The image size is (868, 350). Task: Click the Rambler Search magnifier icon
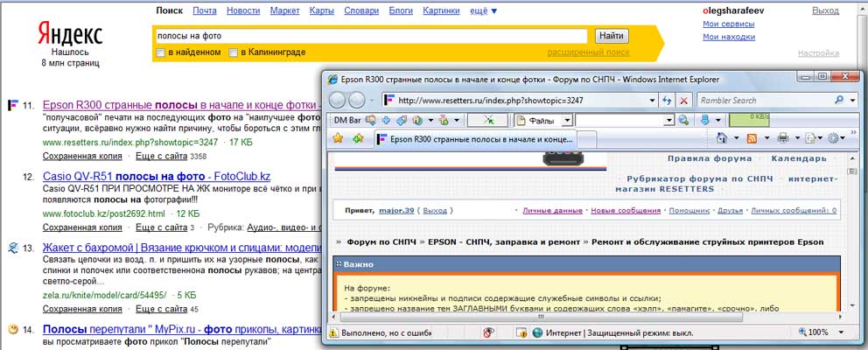(838, 101)
